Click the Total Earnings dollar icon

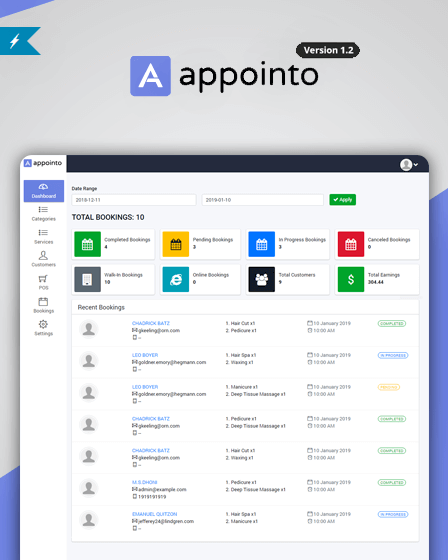click(351, 279)
